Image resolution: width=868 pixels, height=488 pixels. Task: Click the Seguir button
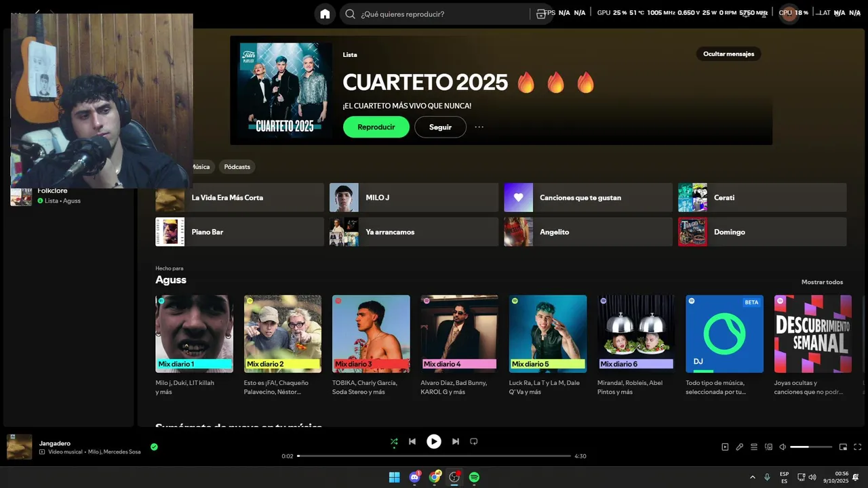440,127
